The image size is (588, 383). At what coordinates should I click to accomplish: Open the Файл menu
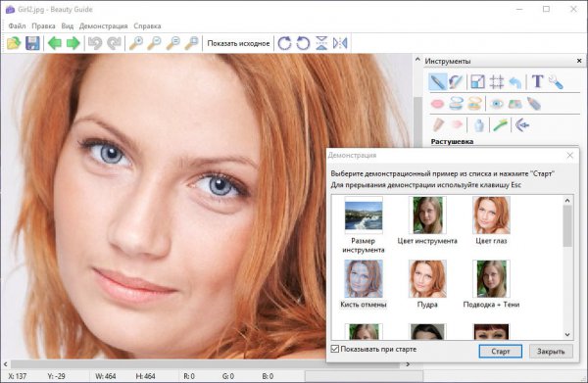pyautogui.click(x=17, y=25)
